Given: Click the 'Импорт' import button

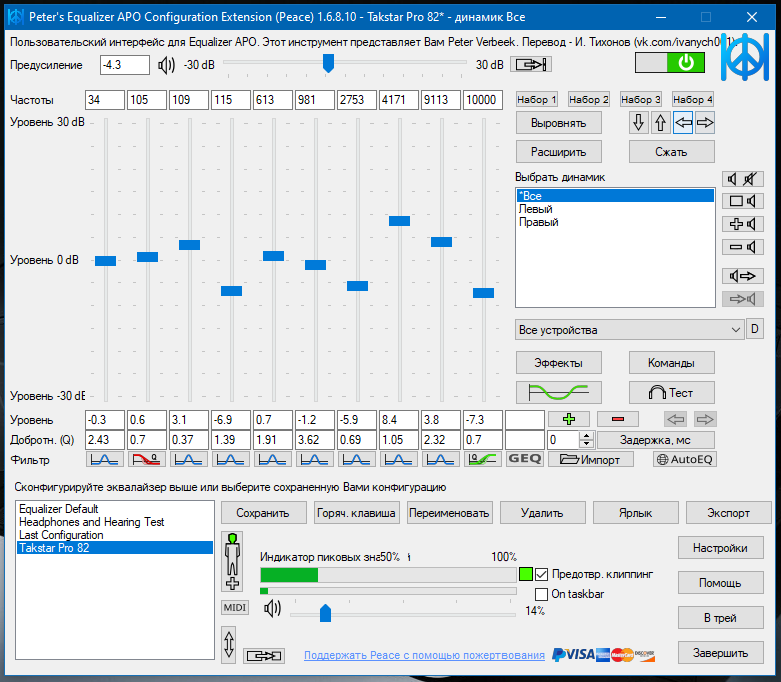Looking at the screenshot, I should click(x=591, y=459).
